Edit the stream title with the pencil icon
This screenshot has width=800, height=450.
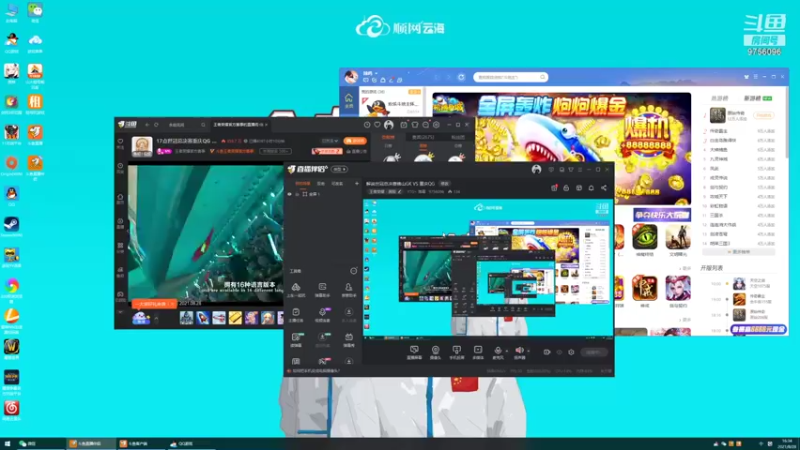(399, 192)
